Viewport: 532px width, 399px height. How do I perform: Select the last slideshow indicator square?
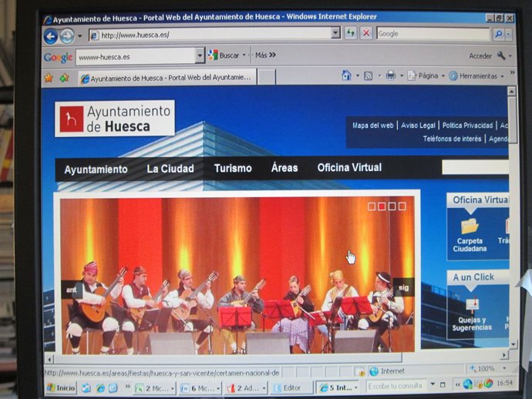(x=402, y=206)
